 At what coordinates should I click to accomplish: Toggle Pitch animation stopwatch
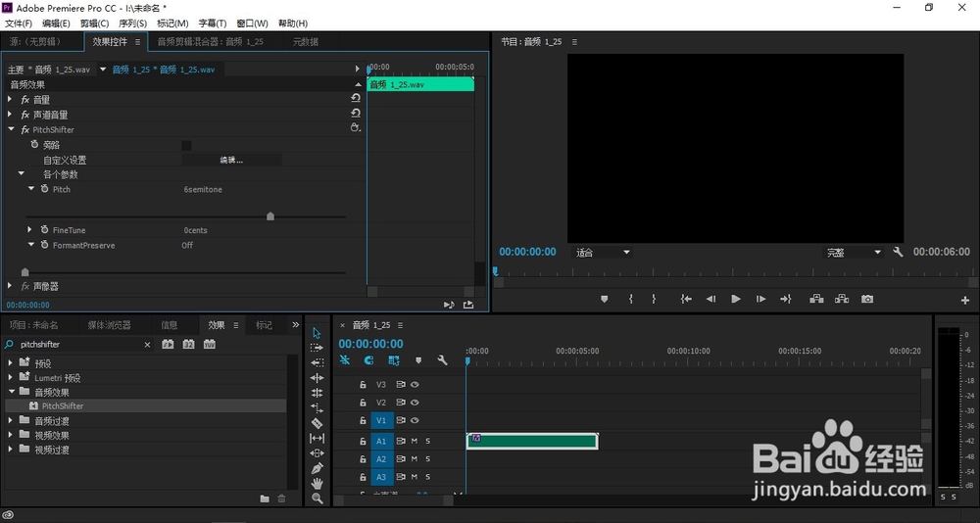44,189
